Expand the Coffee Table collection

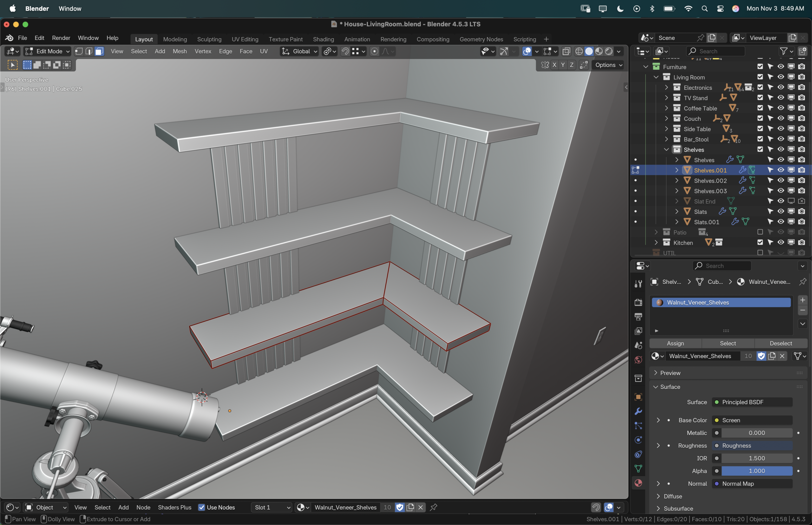pyautogui.click(x=666, y=108)
